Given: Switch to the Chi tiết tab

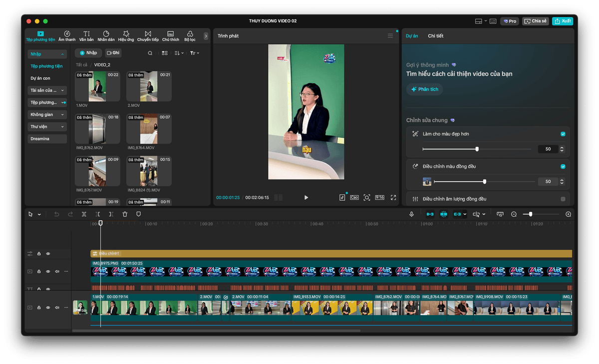Looking at the screenshot, I should (435, 36).
